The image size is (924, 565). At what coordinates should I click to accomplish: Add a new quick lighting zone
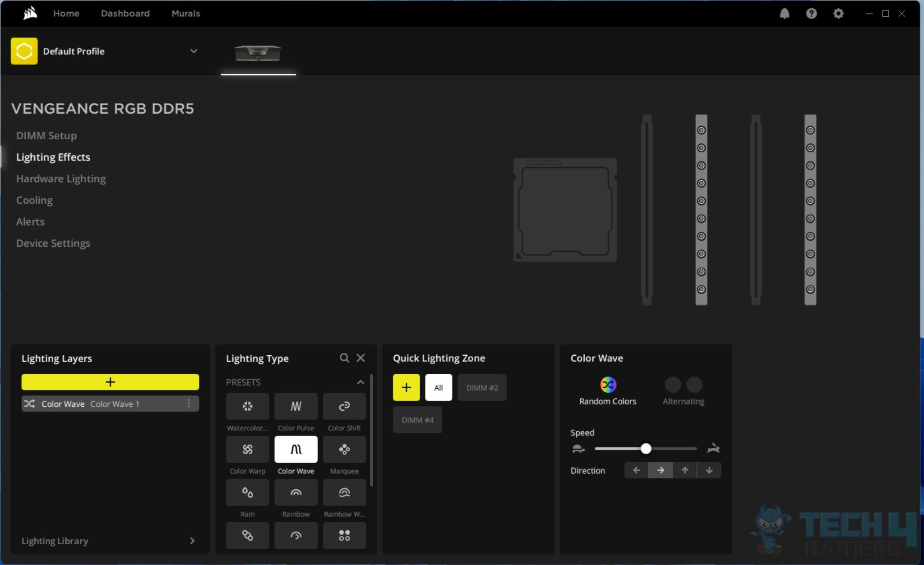[406, 387]
